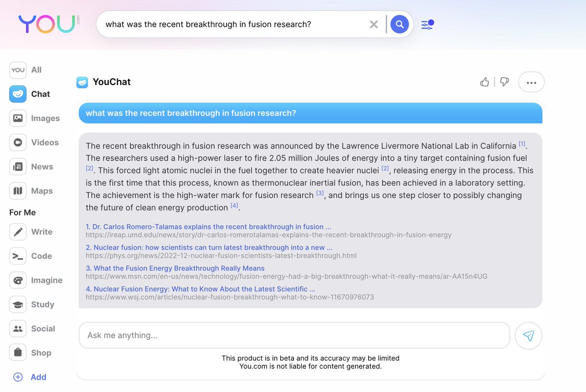
Task: Open the Shop bag icon
Action: [18, 353]
